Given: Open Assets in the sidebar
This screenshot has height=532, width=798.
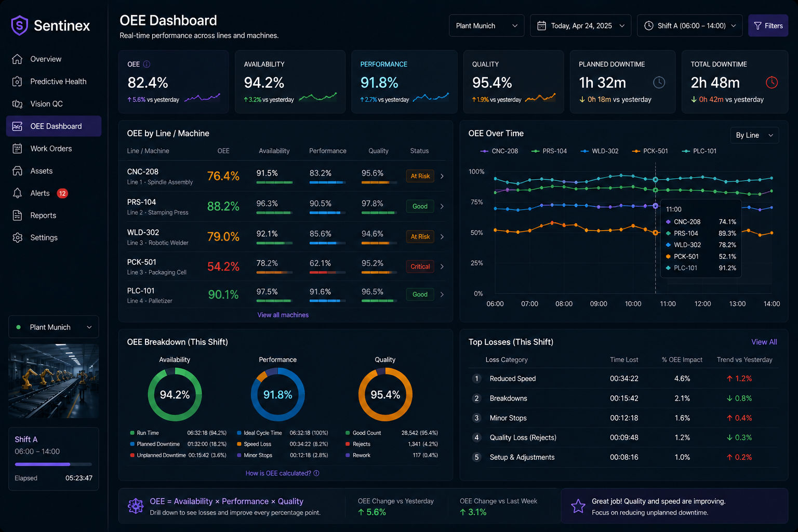Looking at the screenshot, I should point(54,171).
